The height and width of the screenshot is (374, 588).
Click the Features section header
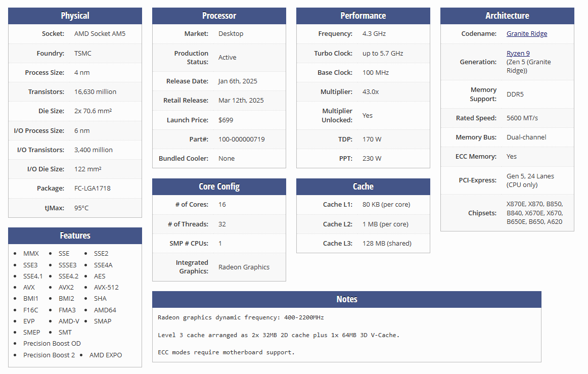coord(75,236)
